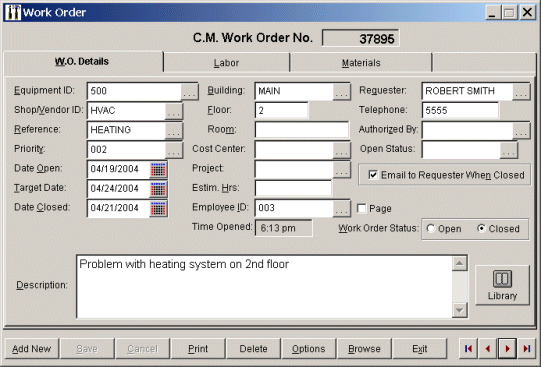This screenshot has width=541, height=367.
Task: Open the Date Closed calendar picker
Action: (158, 208)
